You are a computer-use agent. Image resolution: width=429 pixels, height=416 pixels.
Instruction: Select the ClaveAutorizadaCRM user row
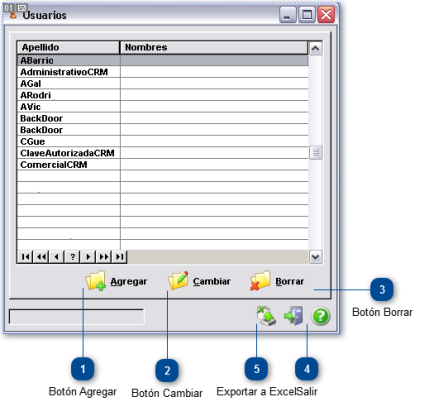163,153
